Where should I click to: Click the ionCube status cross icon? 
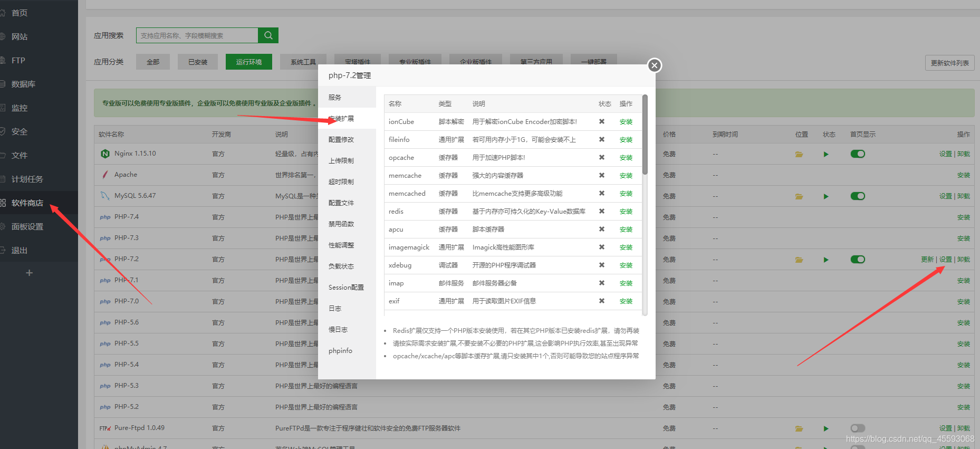(601, 121)
